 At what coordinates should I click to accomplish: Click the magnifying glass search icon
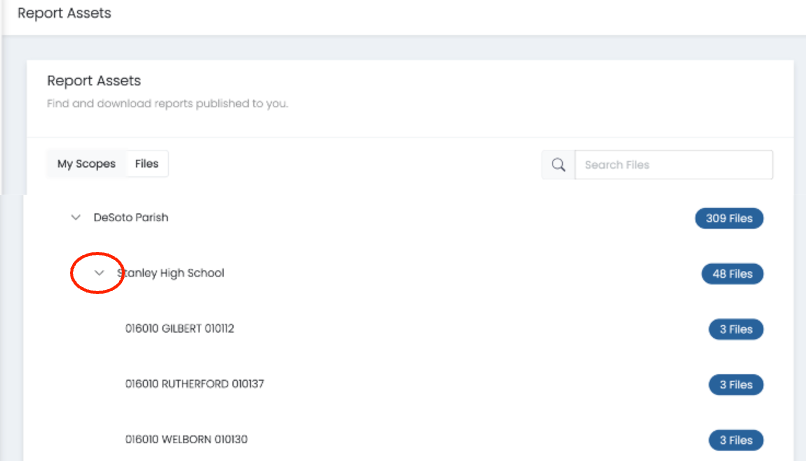(558, 165)
